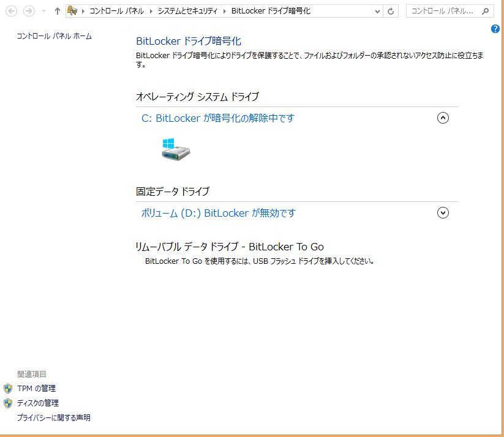Select BitLocker ドライブ暗号化 breadcrumb
The height and width of the screenshot is (437, 504).
pyautogui.click(x=271, y=11)
